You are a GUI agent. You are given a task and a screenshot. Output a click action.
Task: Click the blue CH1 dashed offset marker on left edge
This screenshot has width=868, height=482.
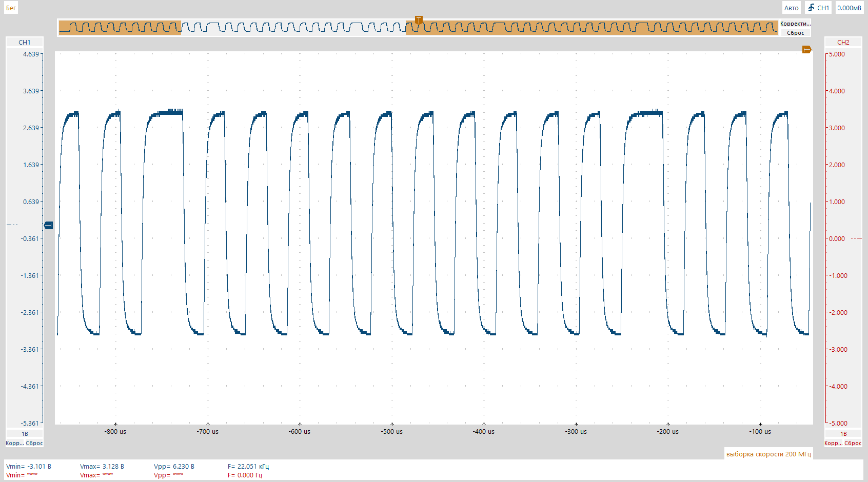[12, 225]
